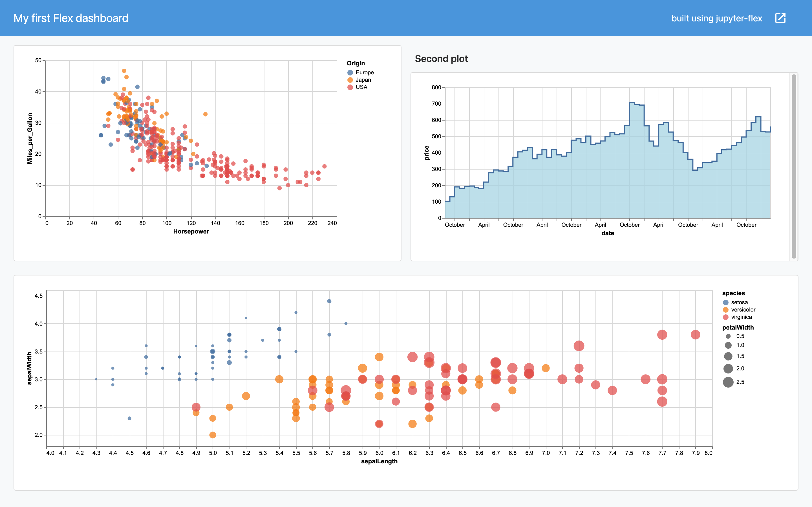
Task: Click the 0.5 petalWidth legend circle
Action: coord(728,336)
